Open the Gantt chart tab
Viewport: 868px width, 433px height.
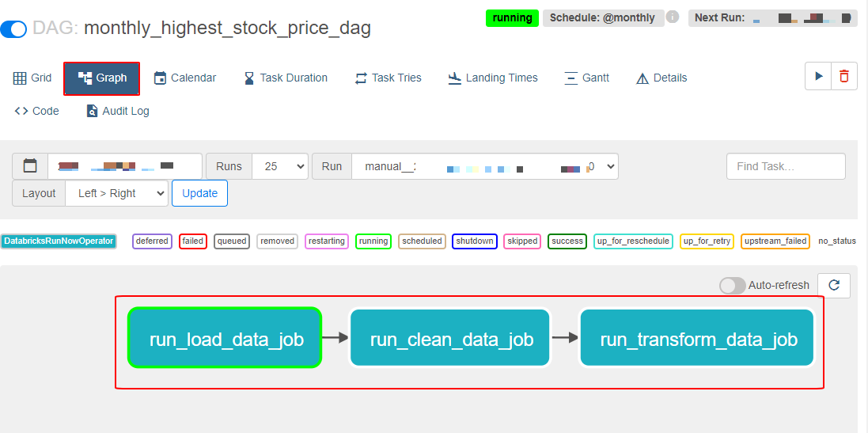click(586, 78)
